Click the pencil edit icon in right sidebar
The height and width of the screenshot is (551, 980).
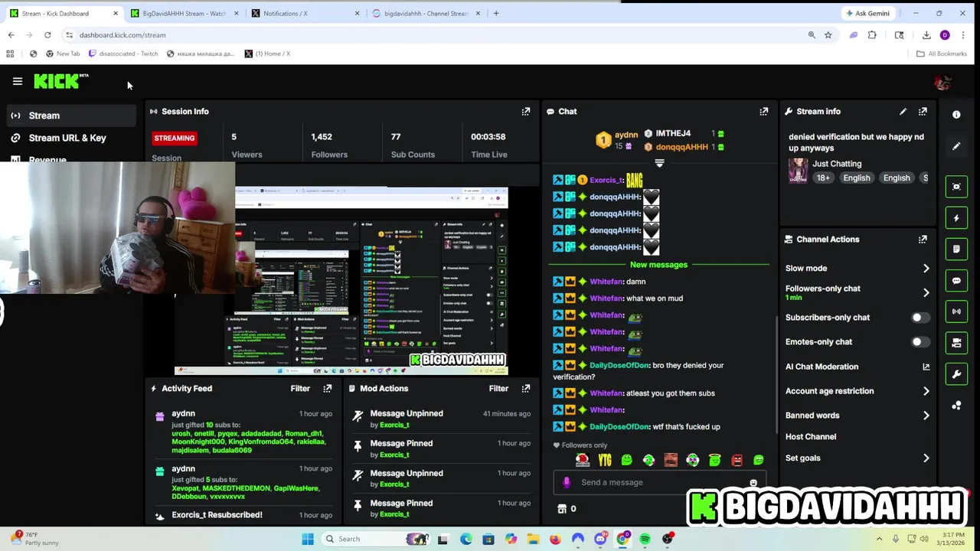[956, 146]
